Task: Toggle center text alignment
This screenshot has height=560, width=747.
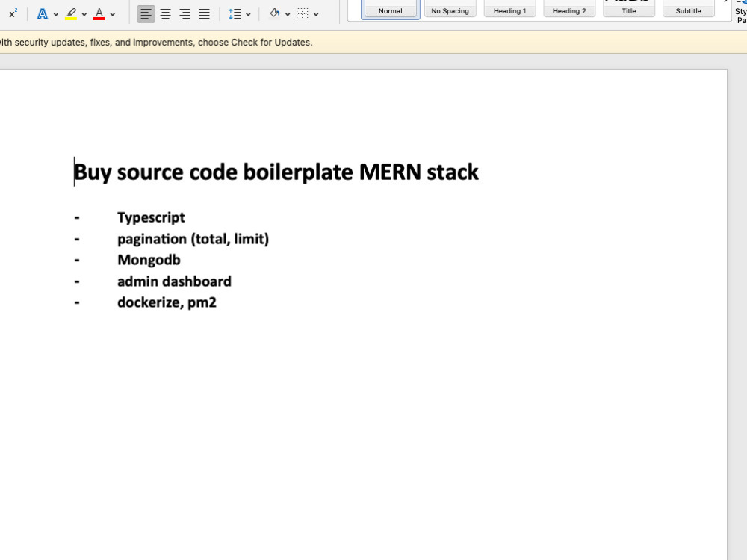Action: coord(165,13)
